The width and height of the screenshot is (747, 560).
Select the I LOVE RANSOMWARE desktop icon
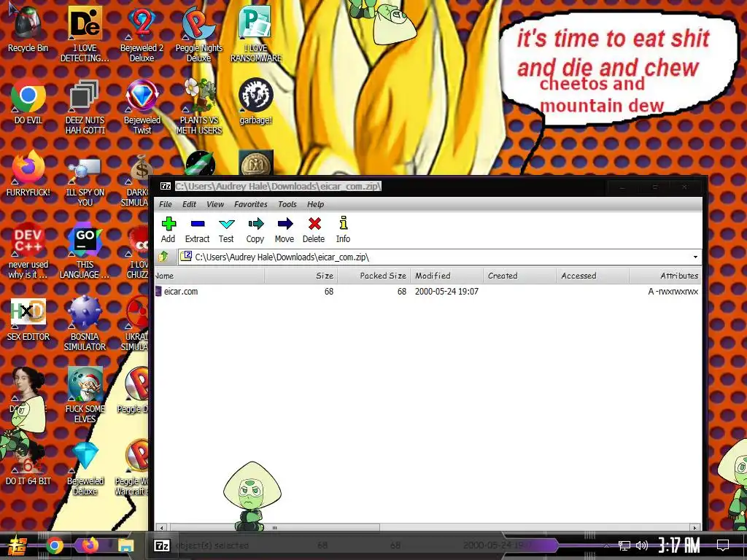(x=256, y=34)
